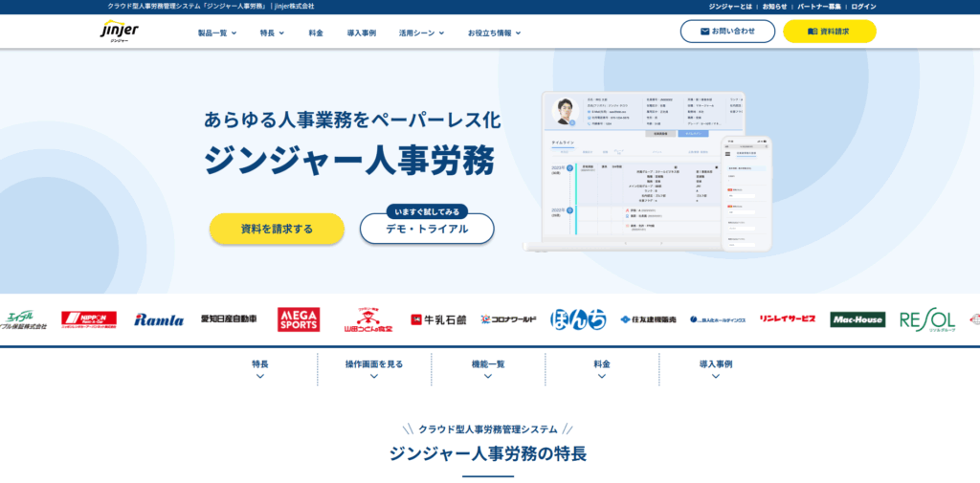980x483 pixels.
Task: Click the smartphone screen mockup
Action: pos(746,194)
